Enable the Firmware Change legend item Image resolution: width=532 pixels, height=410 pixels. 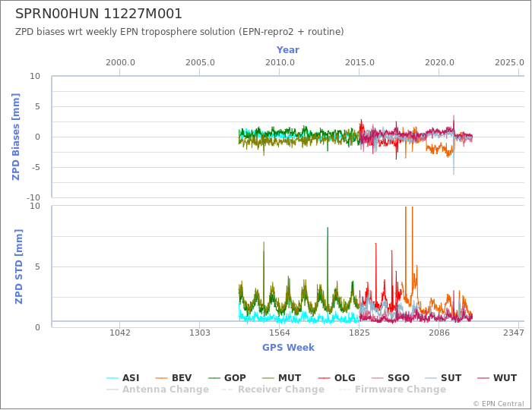(393, 389)
